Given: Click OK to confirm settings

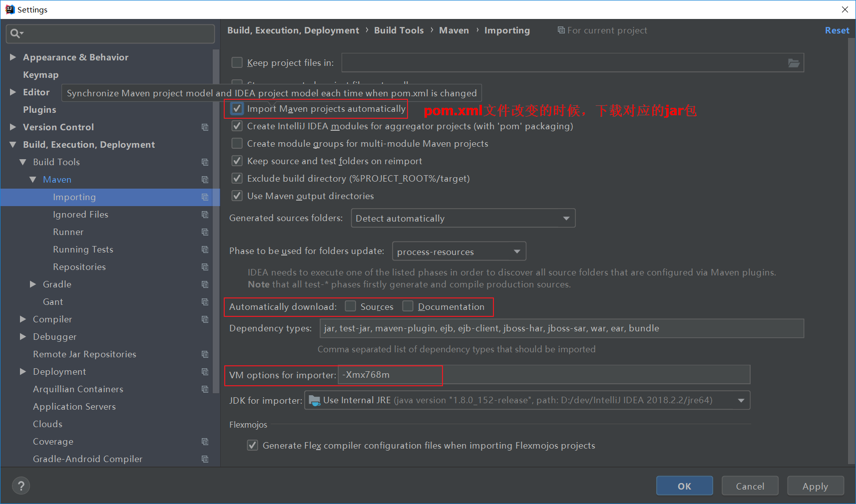Looking at the screenshot, I should coord(684,486).
